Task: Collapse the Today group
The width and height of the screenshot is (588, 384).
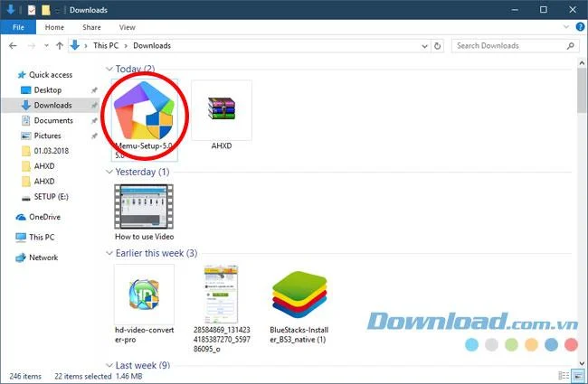Action: (x=109, y=69)
